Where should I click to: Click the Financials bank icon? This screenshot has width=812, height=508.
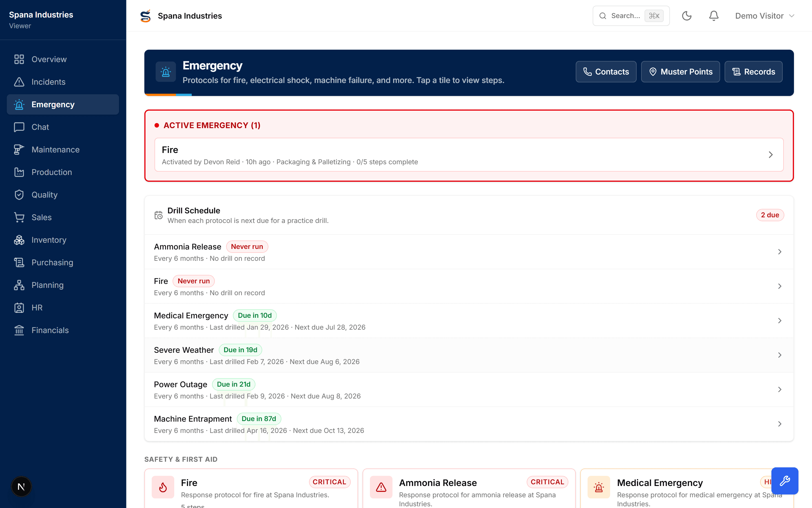[x=19, y=330]
